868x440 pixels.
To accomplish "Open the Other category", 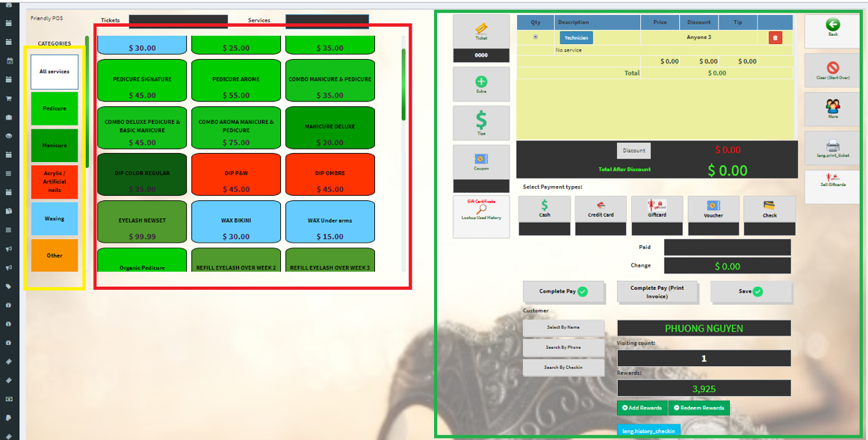I will (55, 255).
